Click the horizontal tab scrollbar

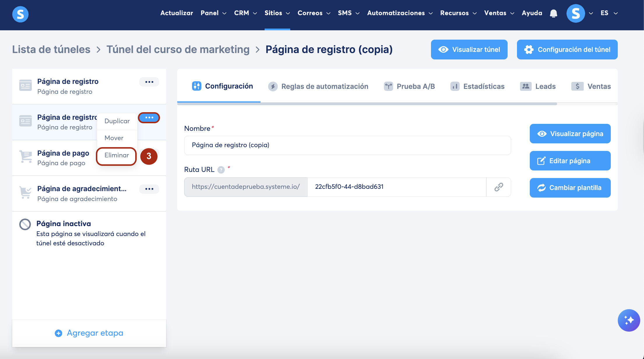point(367,104)
